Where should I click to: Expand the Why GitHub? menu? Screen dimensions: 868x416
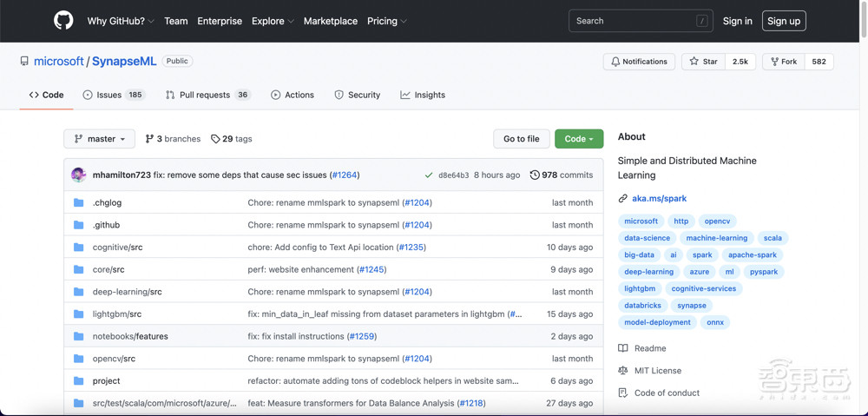(x=121, y=21)
